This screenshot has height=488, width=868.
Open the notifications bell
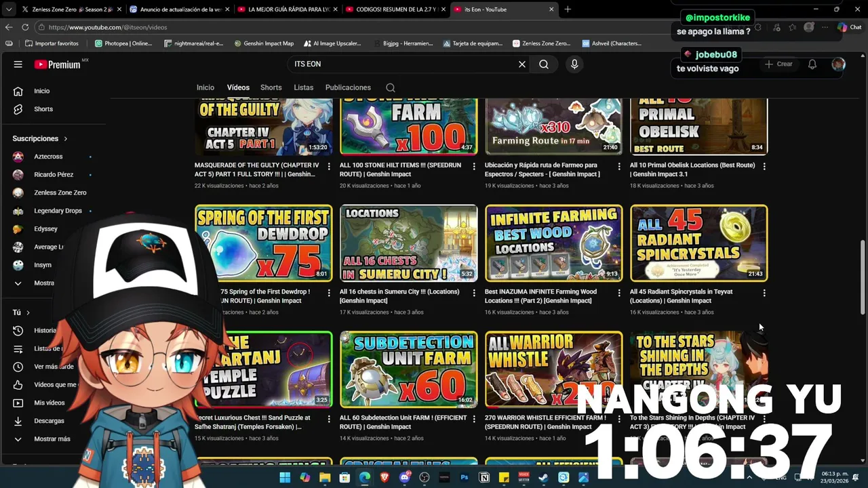click(812, 64)
